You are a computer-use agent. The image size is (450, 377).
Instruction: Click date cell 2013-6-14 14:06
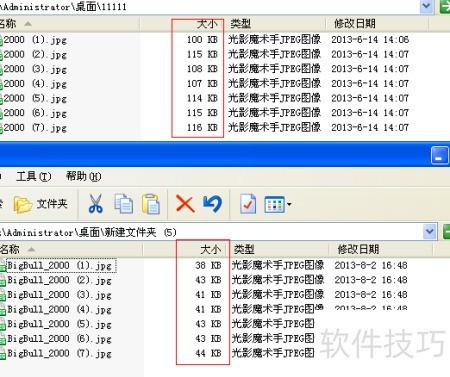(x=370, y=40)
